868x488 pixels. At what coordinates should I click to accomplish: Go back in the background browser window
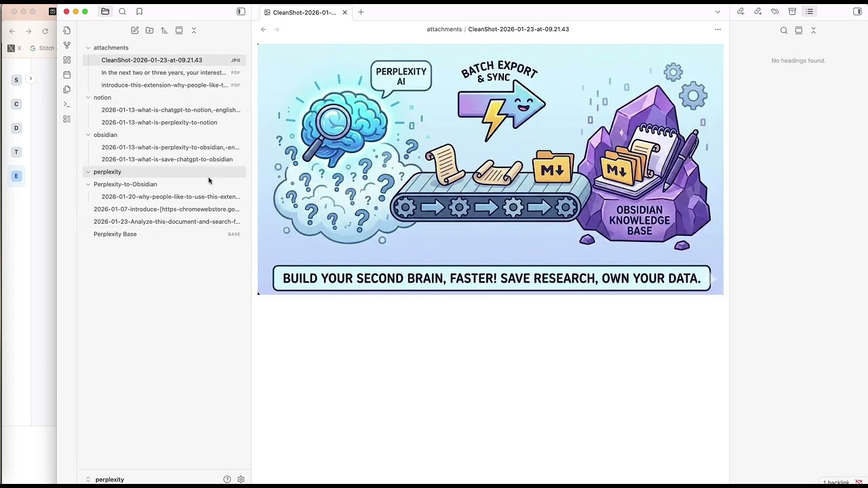(12, 31)
